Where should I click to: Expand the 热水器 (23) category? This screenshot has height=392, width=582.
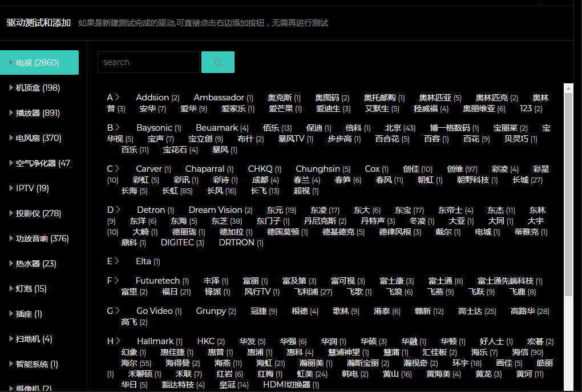click(36, 264)
